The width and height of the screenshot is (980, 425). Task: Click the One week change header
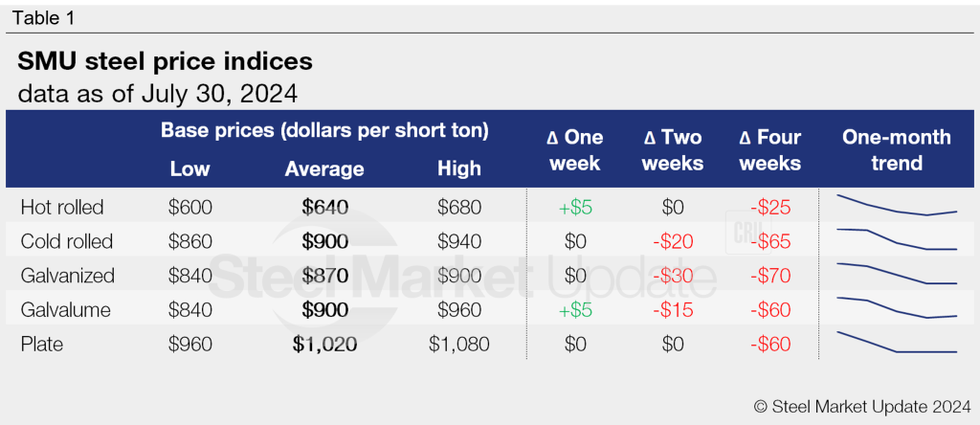point(574,150)
